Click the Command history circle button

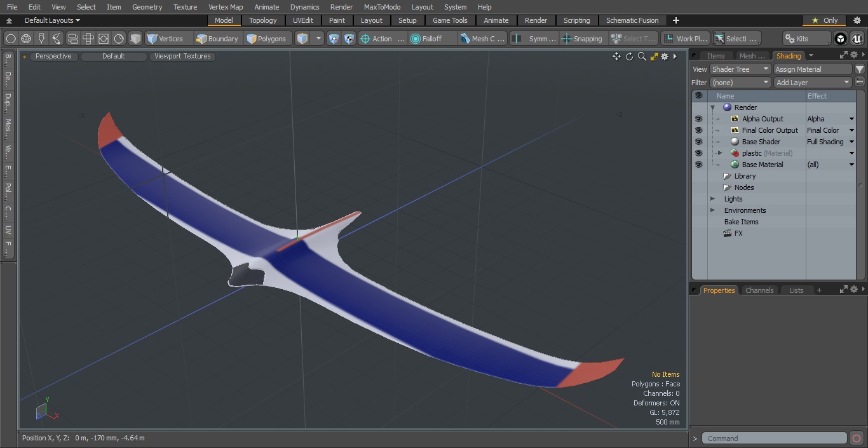pos(857,438)
